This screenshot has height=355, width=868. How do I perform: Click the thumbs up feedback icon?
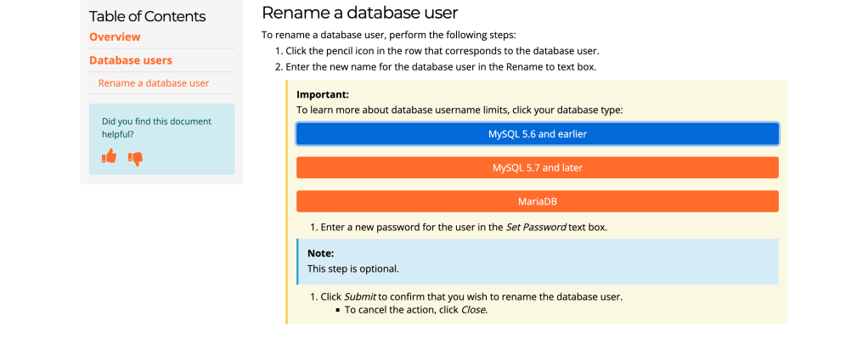pos(109,156)
